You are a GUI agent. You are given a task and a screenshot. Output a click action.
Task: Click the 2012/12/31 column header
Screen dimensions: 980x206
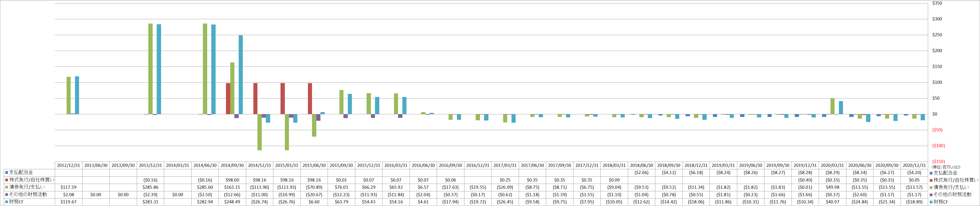pyautogui.click(x=69, y=165)
